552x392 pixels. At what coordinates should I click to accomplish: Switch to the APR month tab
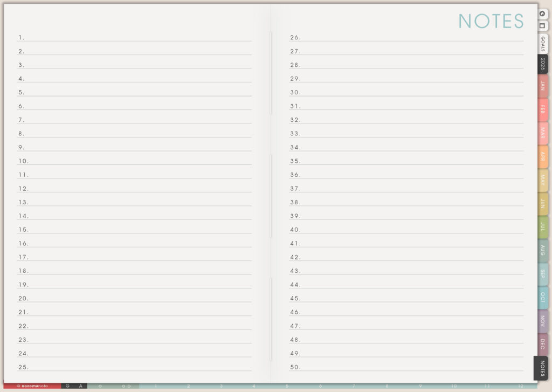click(x=542, y=157)
